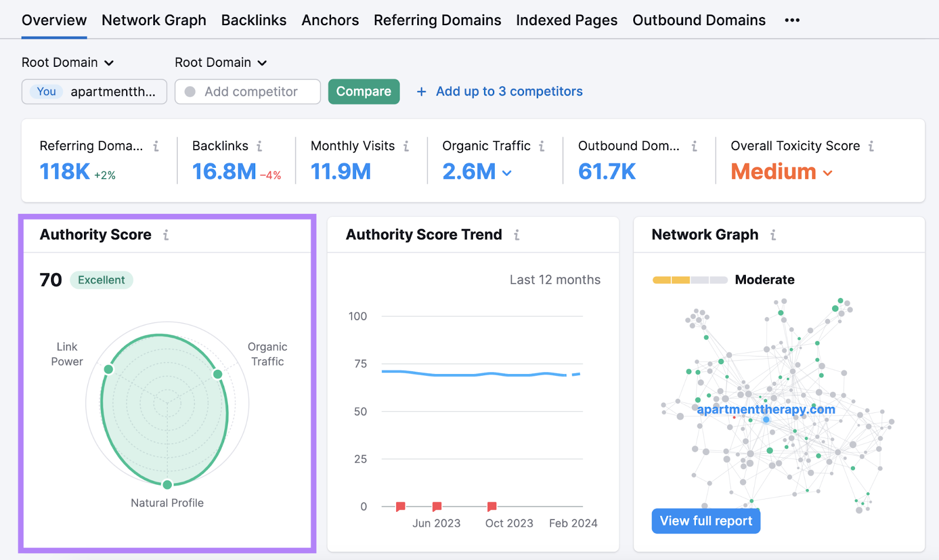The width and height of the screenshot is (939, 560).
Task: Click the Monthly Visits info icon
Action: coord(407,146)
